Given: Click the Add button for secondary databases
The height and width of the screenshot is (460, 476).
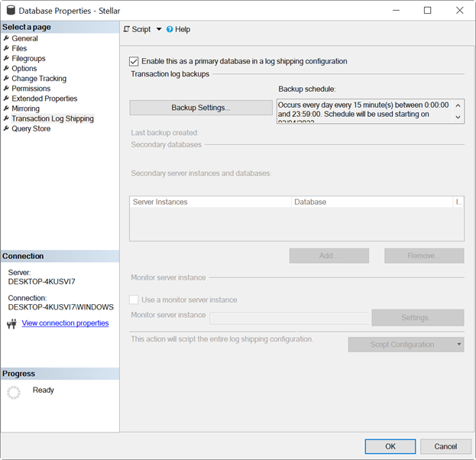Looking at the screenshot, I should 329,256.
